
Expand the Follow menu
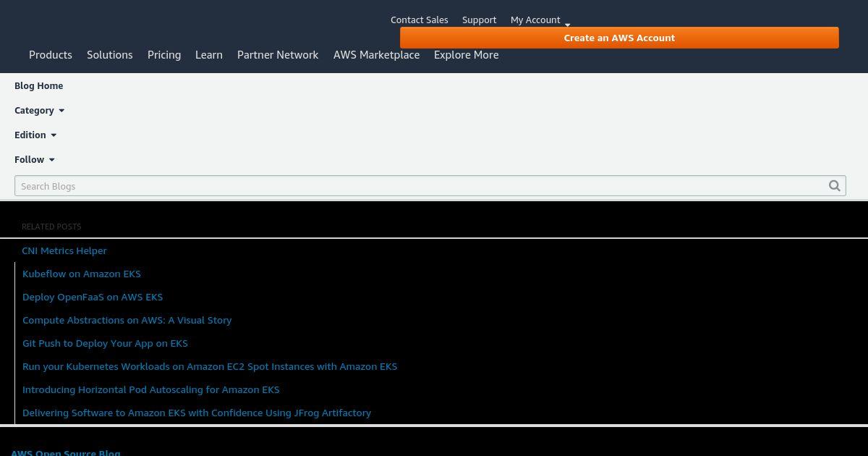tap(35, 159)
